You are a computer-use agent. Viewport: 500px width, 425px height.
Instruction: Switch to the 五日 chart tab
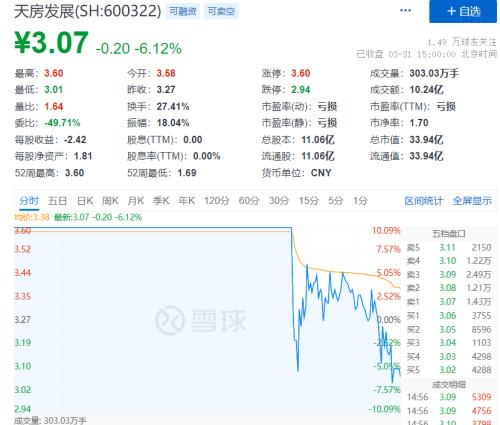point(57,201)
